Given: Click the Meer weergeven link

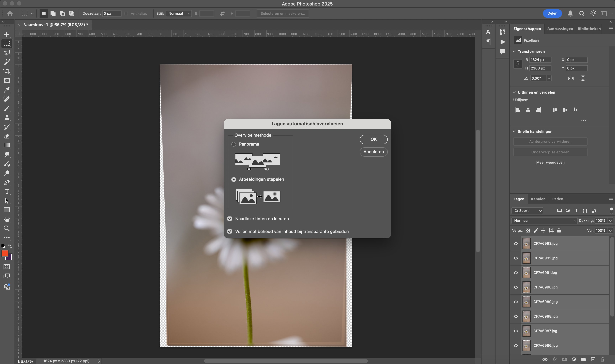Looking at the screenshot, I should (x=550, y=162).
